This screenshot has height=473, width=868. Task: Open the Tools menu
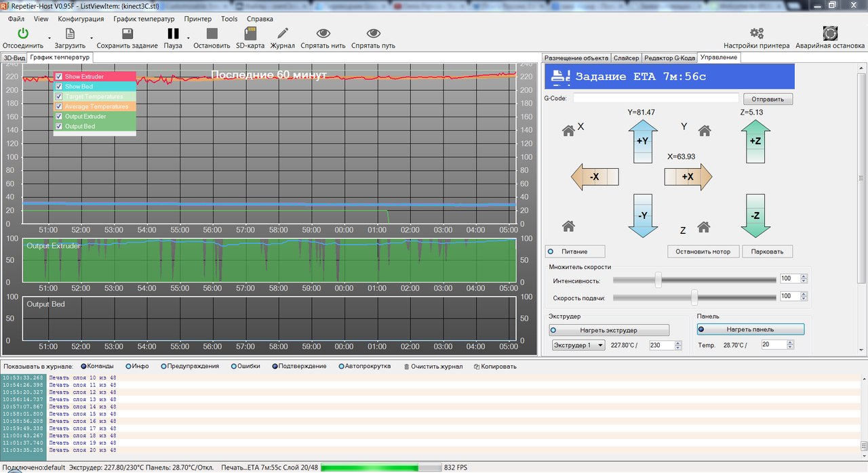click(229, 19)
